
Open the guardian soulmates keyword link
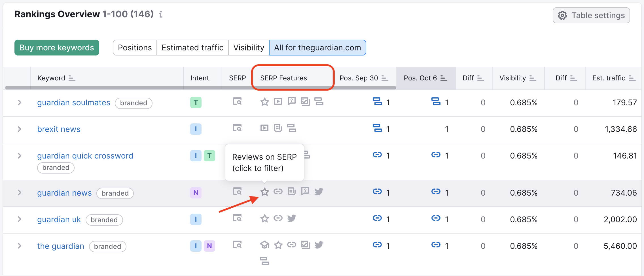coord(74,102)
